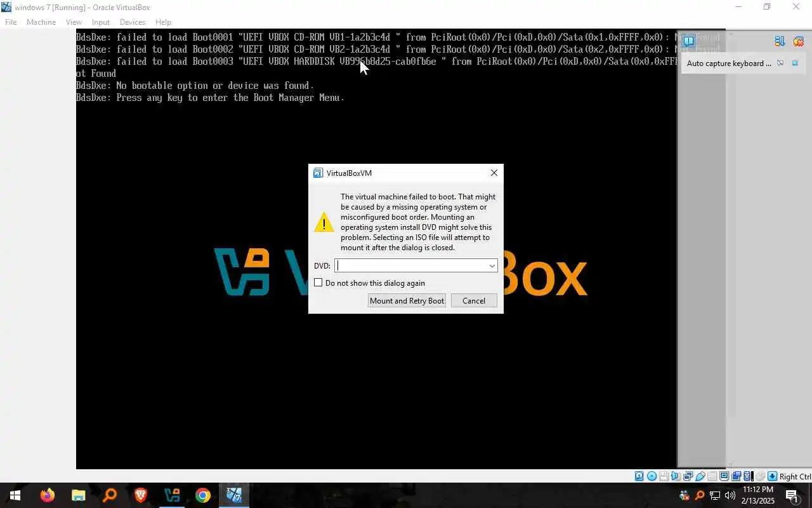The width and height of the screenshot is (812, 508).
Task: Open the audio status indicator
Action: [676, 476]
